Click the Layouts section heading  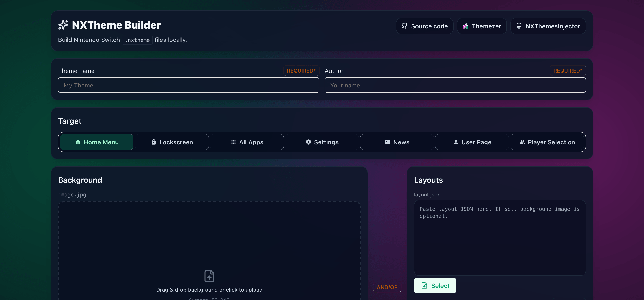428,180
